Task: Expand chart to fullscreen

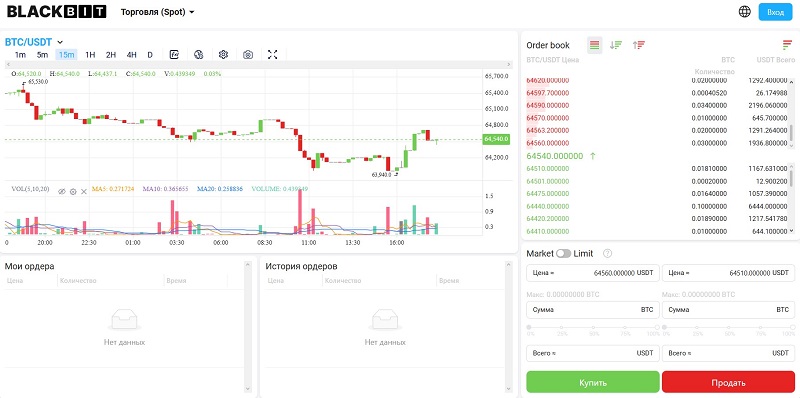Action: pos(272,55)
